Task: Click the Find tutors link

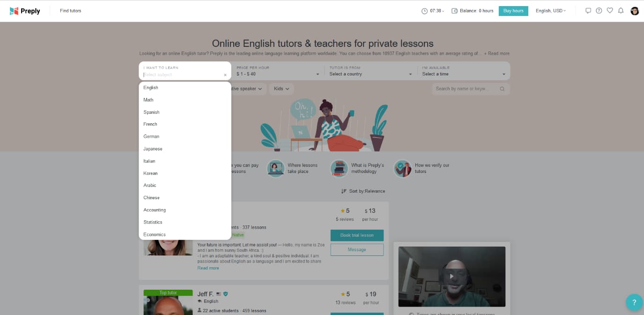Action: tap(70, 11)
